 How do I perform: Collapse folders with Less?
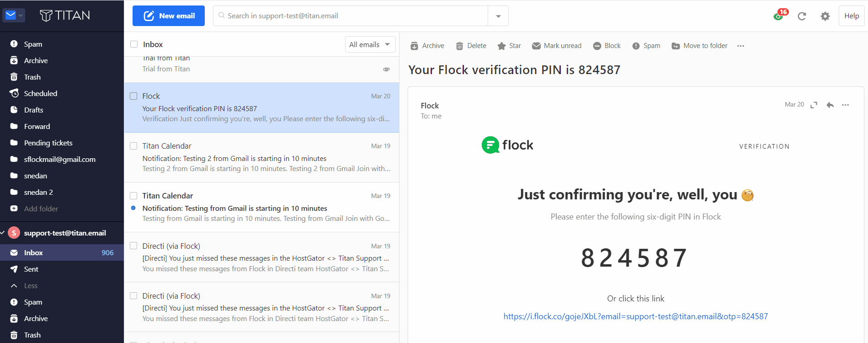(x=31, y=285)
